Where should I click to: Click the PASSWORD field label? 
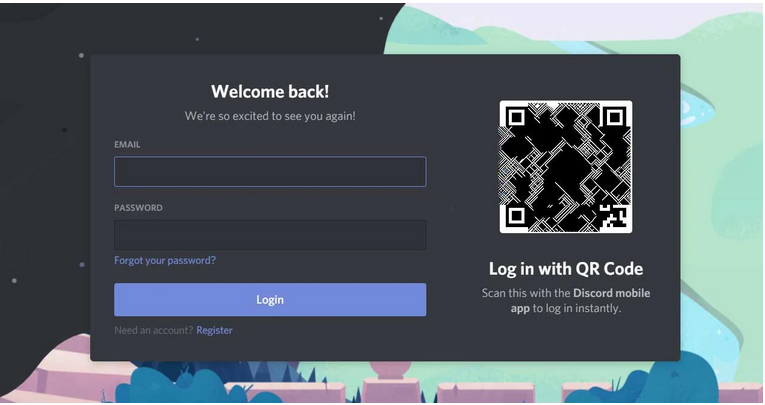point(139,208)
